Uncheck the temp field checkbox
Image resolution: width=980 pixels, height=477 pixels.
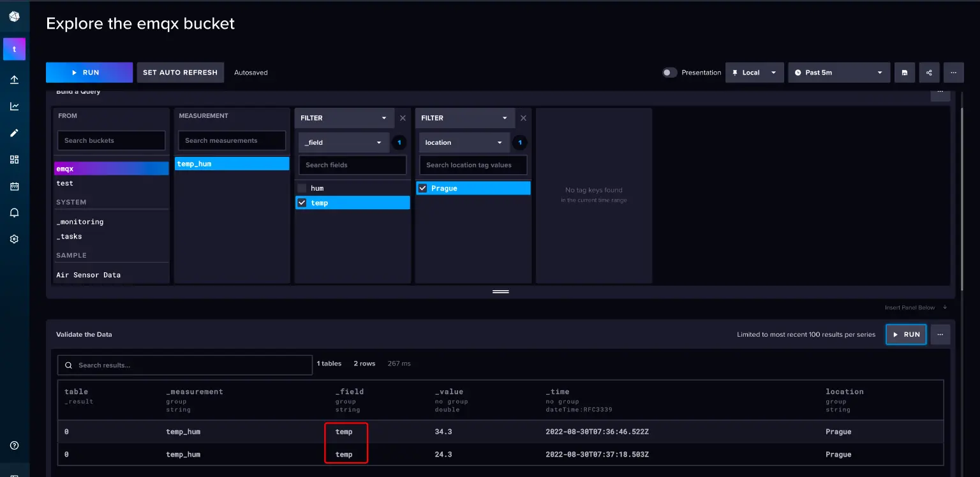coord(302,202)
